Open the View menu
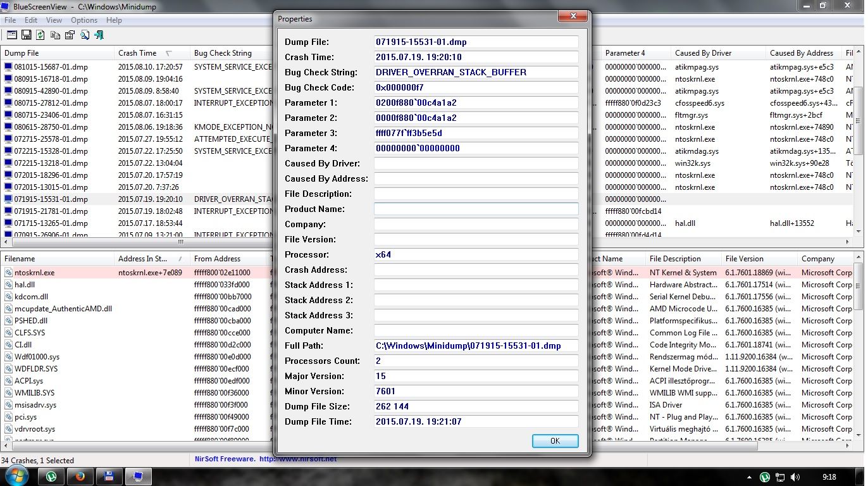 point(54,20)
